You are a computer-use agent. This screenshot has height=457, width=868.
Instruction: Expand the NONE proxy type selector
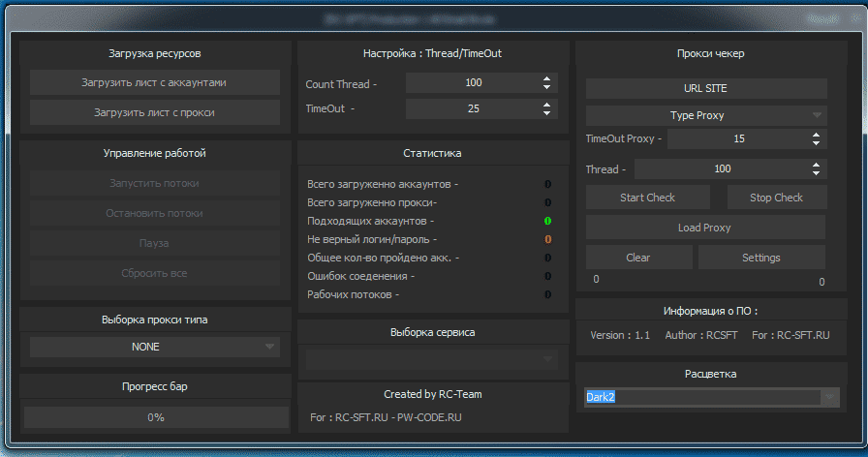tap(269, 347)
